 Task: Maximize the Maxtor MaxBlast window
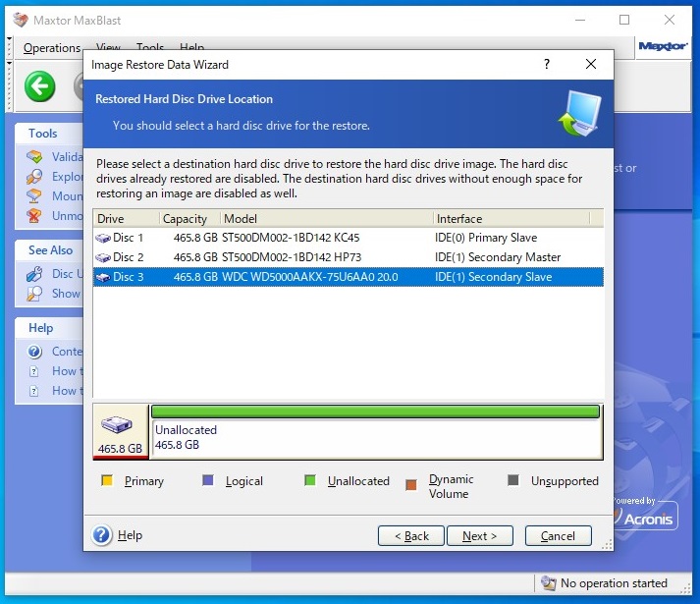pyautogui.click(x=624, y=20)
